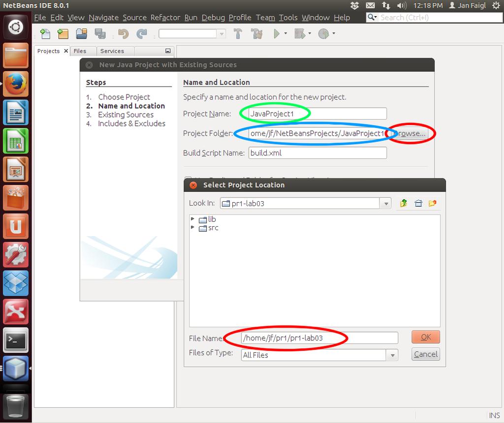
Task: Open the network indicator in top panel
Action: click(x=386, y=5)
